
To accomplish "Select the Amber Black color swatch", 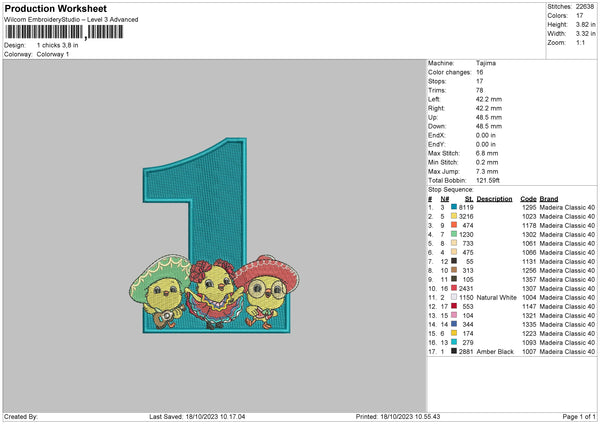I will click(454, 351).
